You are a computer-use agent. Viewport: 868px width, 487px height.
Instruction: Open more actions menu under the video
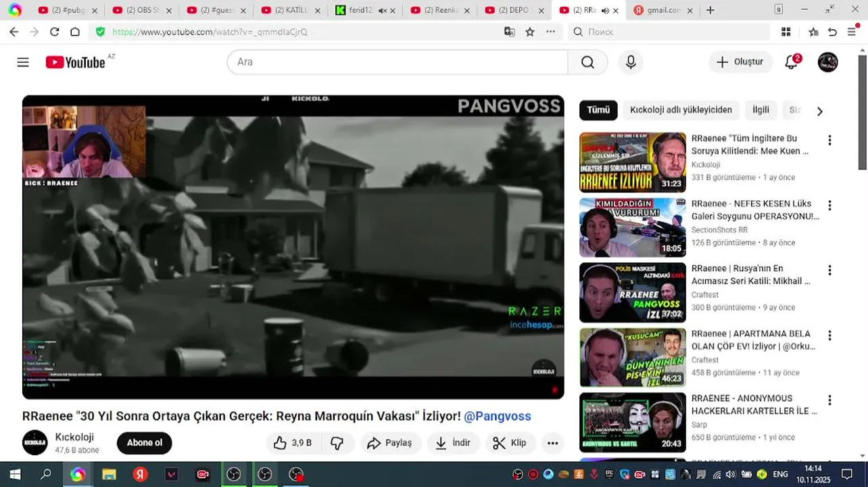552,443
